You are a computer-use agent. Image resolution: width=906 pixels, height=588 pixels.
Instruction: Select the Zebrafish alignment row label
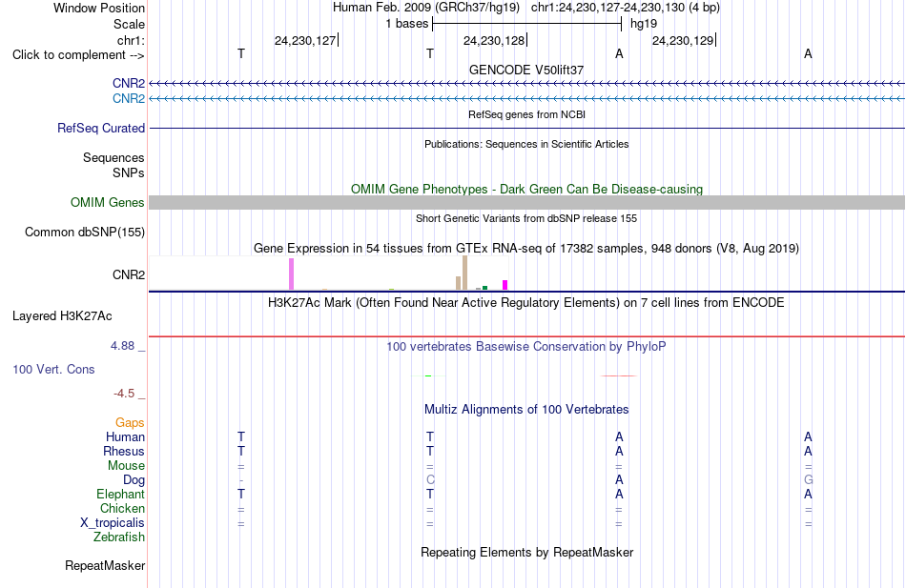pos(119,537)
